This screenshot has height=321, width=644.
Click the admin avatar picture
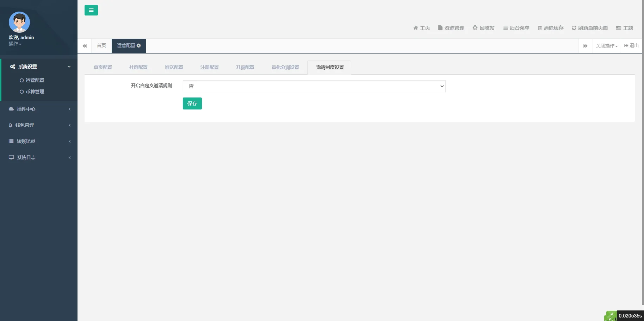tap(19, 22)
